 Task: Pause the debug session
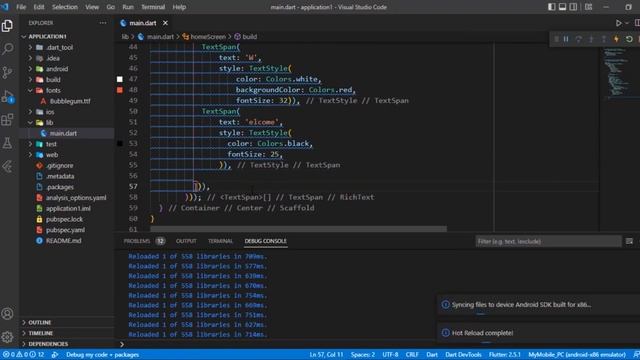pyautogui.click(x=566, y=39)
